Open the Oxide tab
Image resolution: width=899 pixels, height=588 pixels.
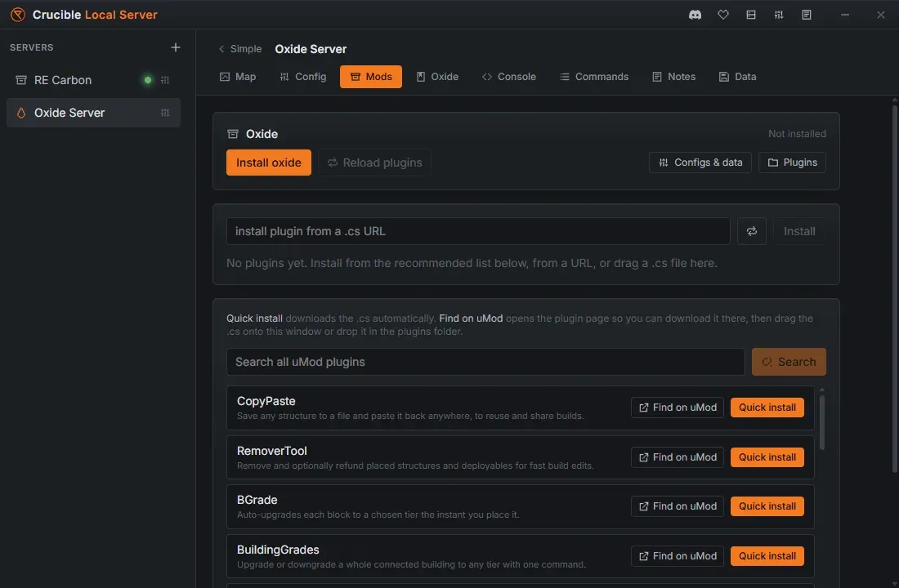click(437, 77)
